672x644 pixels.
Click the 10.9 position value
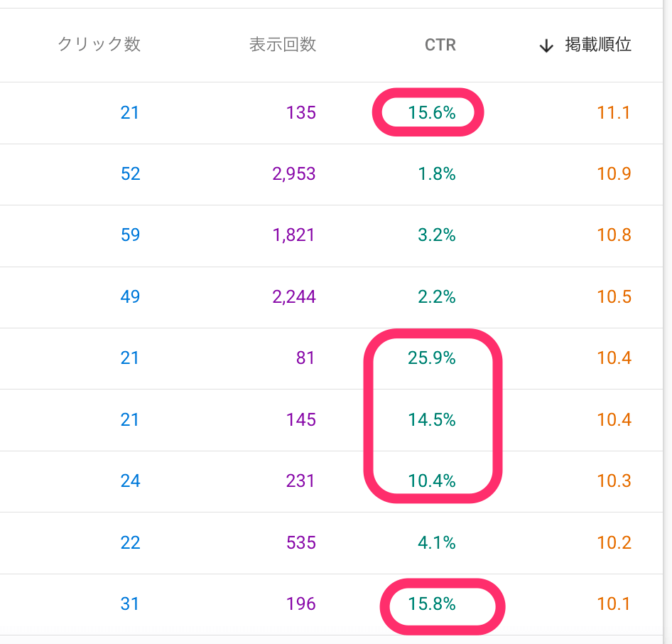(x=614, y=174)
